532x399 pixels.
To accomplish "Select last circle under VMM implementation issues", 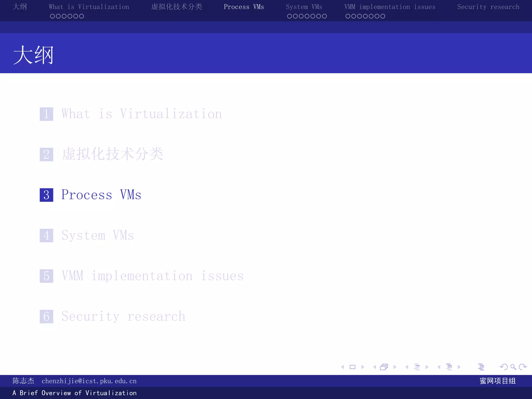I will tap(383, 16).
